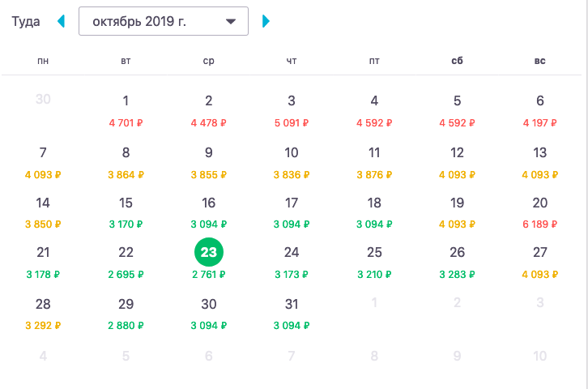
Task: Click greyed-out November 10 in last row
Action: pyautogui.click(x=540, y=356)
